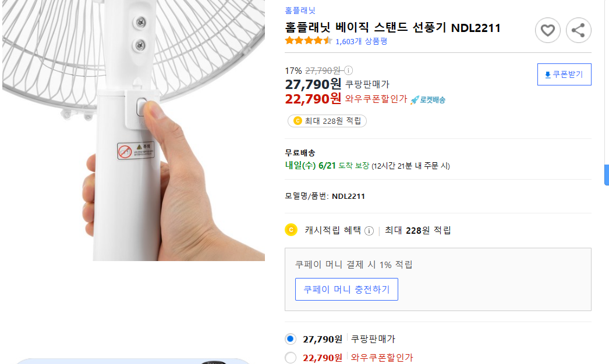This screenshot has height=364, width=609.
Task: Click the 로켓배송 rocket badge
Action: pyautogui.click(x=428, y=100)
